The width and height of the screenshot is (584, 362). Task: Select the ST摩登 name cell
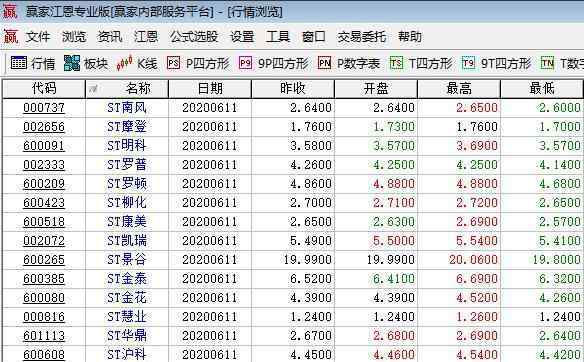(127, 127)
